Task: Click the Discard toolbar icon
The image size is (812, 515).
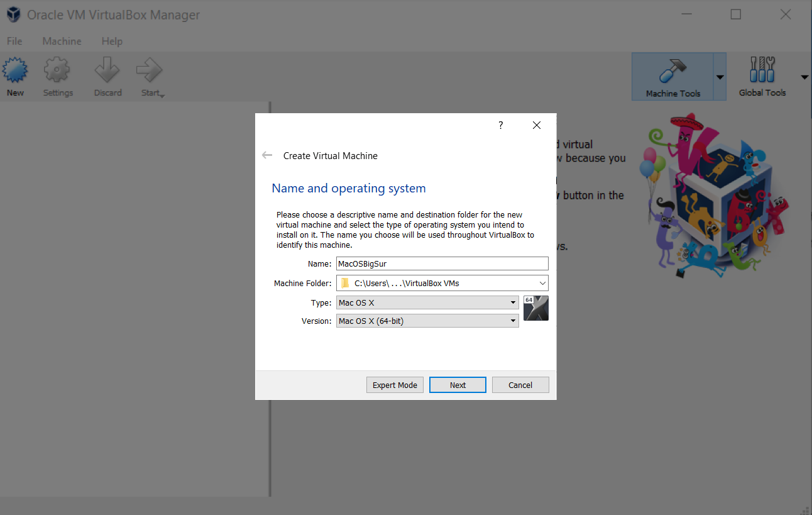Action: point(107,70)
